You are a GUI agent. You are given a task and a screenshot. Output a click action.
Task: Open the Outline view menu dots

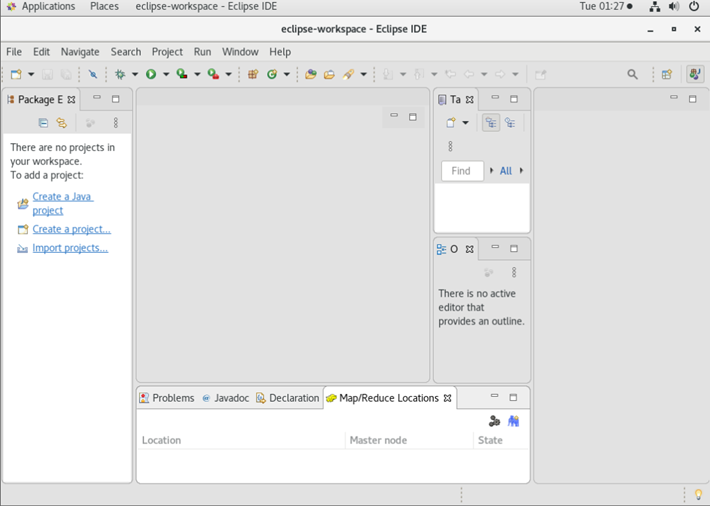coord(514,272)
